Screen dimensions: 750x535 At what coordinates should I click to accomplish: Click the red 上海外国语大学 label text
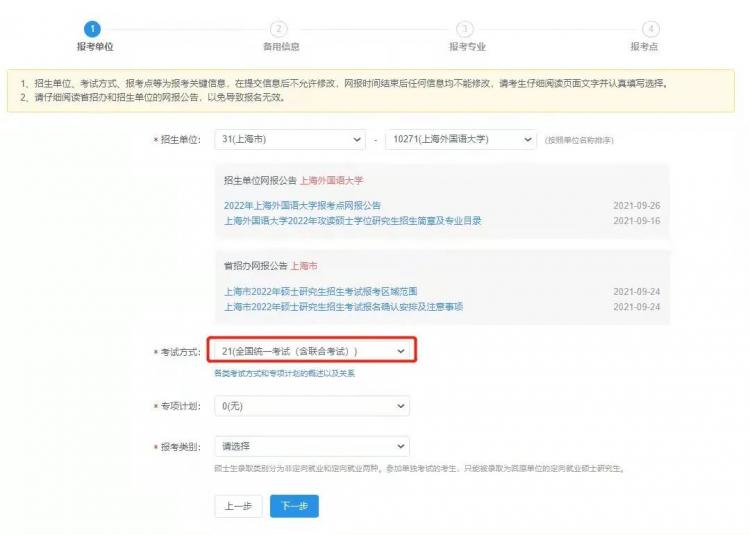pyautogui.click(x=331, y=181)
